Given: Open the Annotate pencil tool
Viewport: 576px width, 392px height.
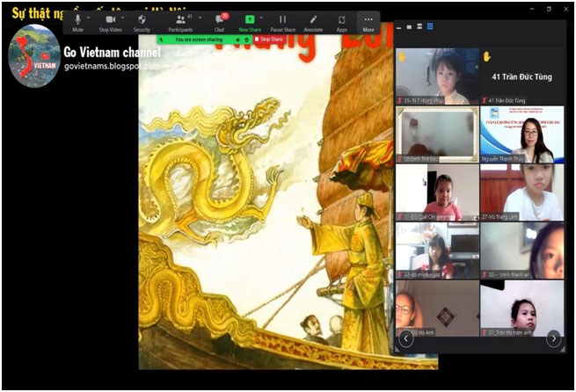Looking at the screenshot, I should coord(313,23).
